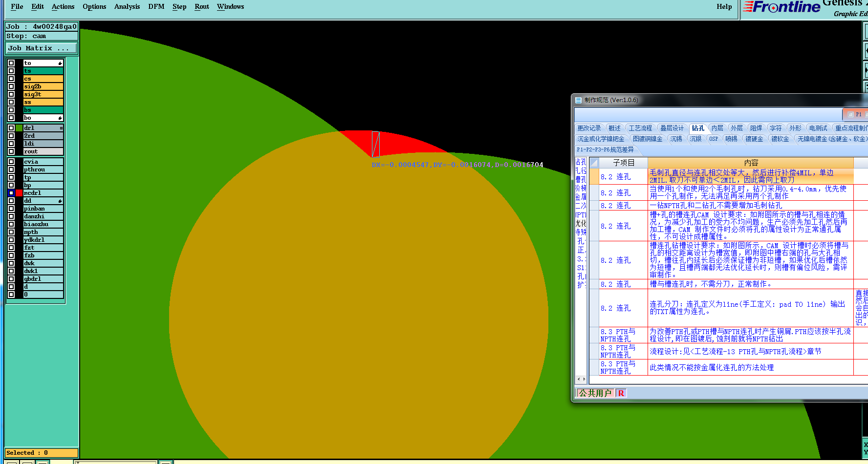Select the gbdrl layer name
Screen dimensions: 868x464
coord(43,279)
